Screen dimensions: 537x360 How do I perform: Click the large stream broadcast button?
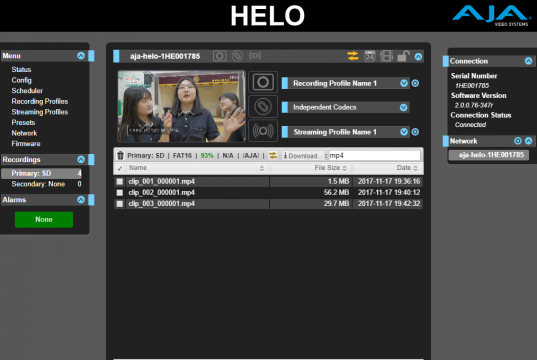263,131
